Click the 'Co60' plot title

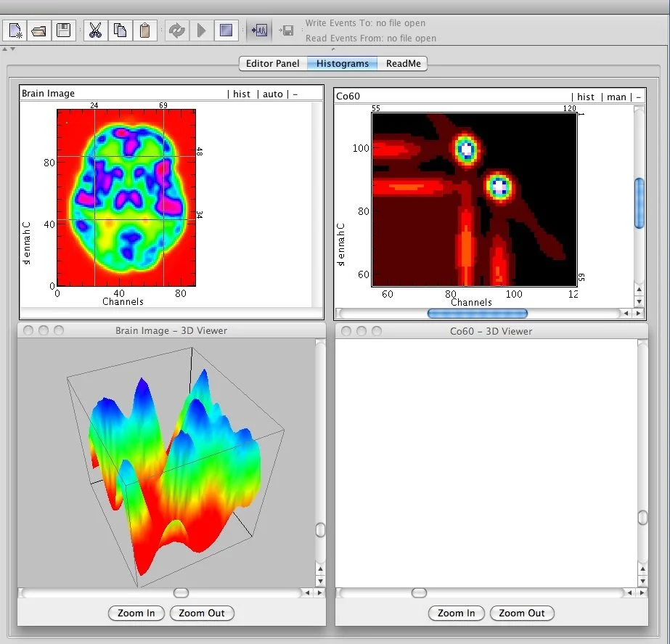[348, 96]
